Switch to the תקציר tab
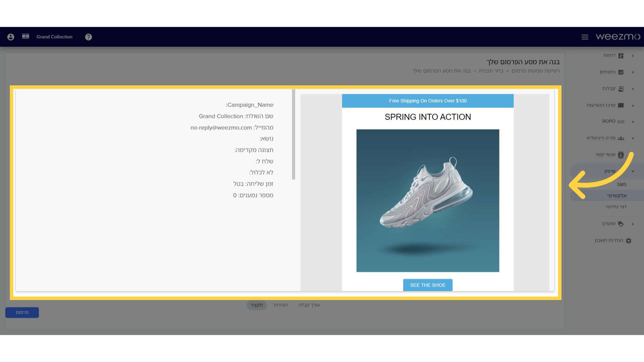Image resolution: width=644 pixels, height=362 pixels. click(257, 305)
